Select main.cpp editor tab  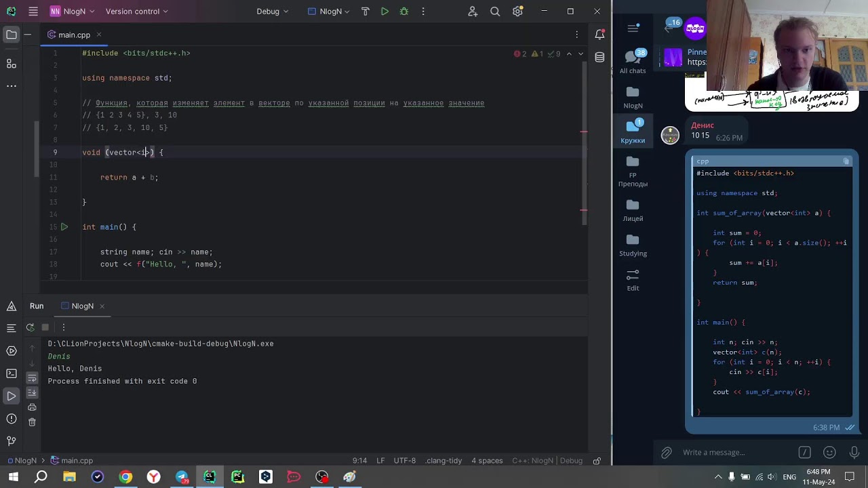tap(74, 35)
